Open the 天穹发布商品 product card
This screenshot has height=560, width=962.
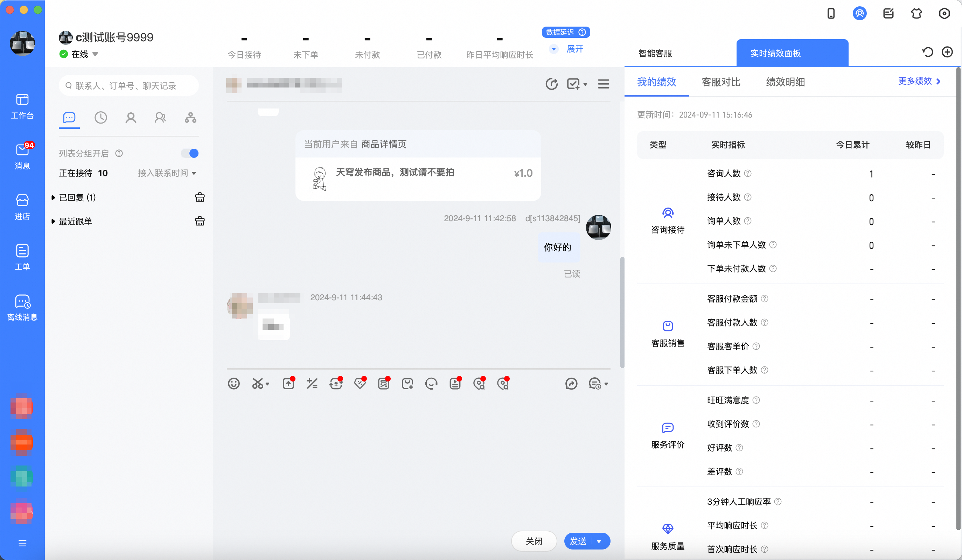click(418, 178)
